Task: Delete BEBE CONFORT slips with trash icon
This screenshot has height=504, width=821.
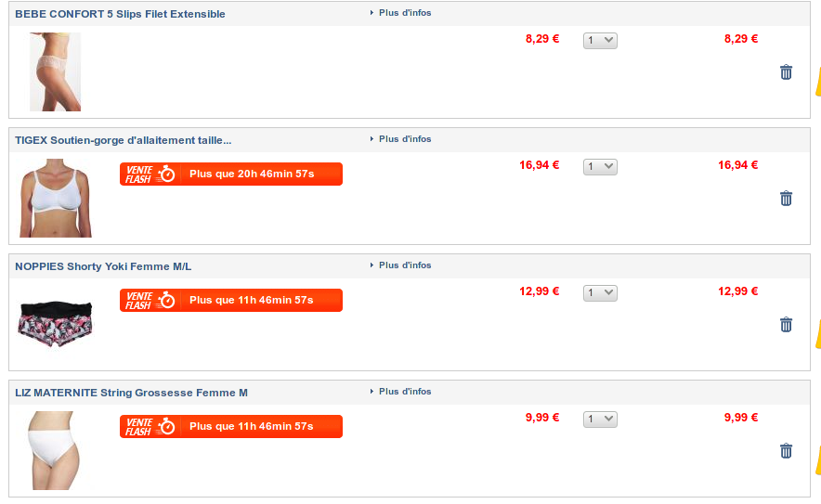Action: pos(786,72)
